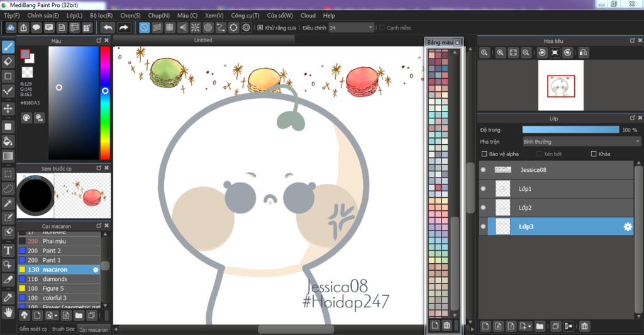This screenshot has width=644, height=335.
Task: Open the Tệp(F) menu
Action: click(11, 15)
